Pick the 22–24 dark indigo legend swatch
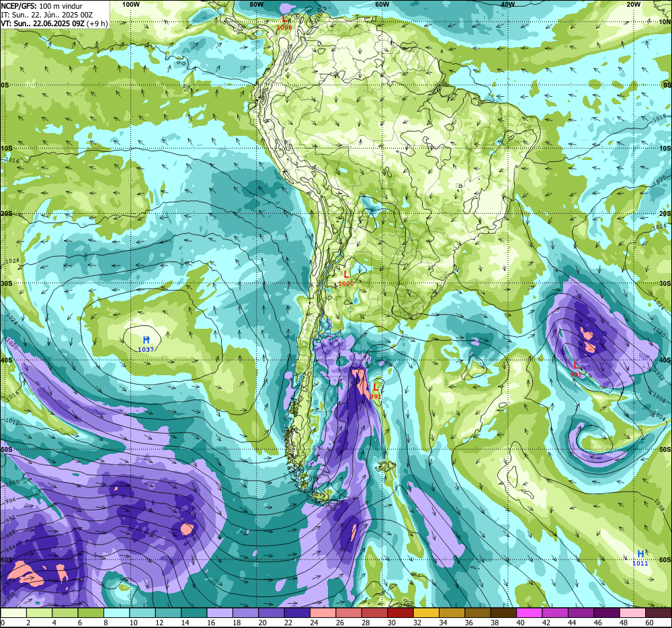Screen dimensions: 672x628 click(298, 613)
